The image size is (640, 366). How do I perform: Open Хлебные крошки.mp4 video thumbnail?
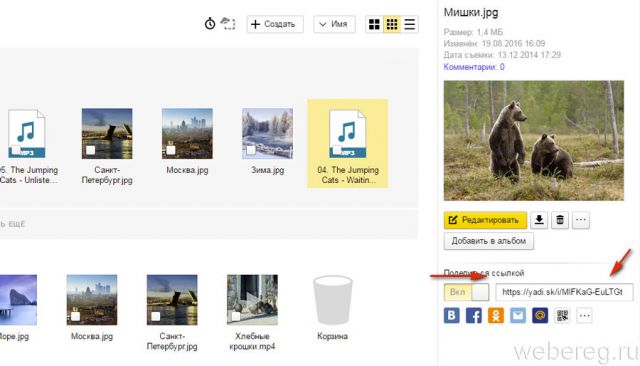(252, 300)
